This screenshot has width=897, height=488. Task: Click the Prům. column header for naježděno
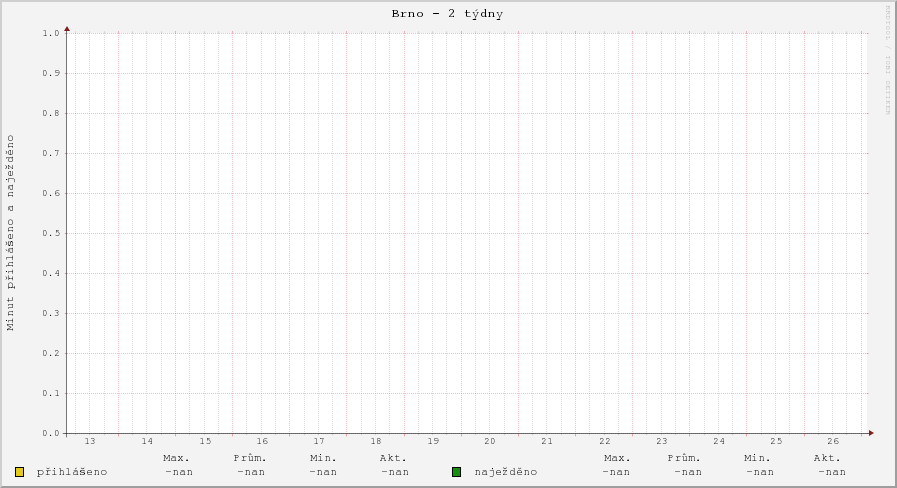pos(684,458)
